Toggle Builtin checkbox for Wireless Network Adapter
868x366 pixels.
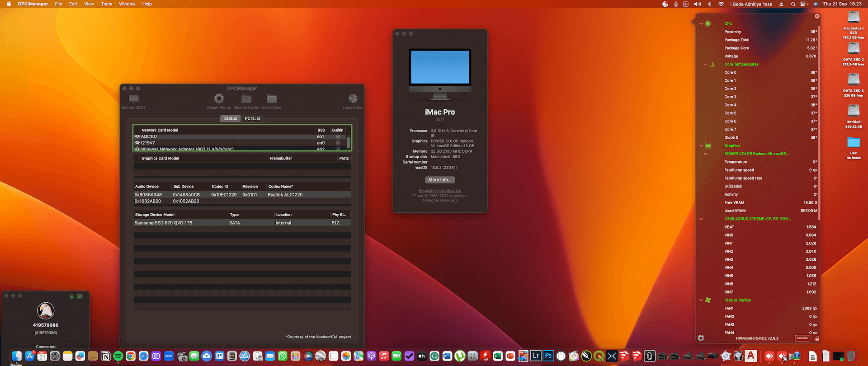click(x=338, y=149)
